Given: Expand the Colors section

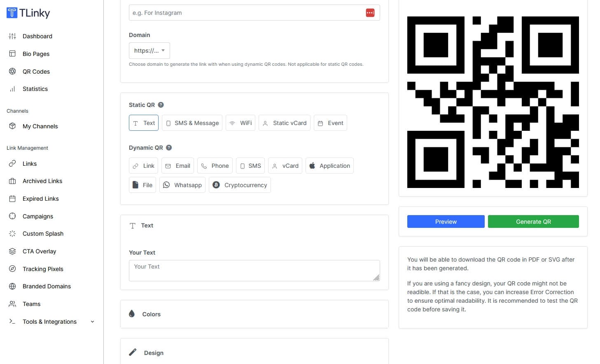Looking at the screenshot, I should (254, 314).
